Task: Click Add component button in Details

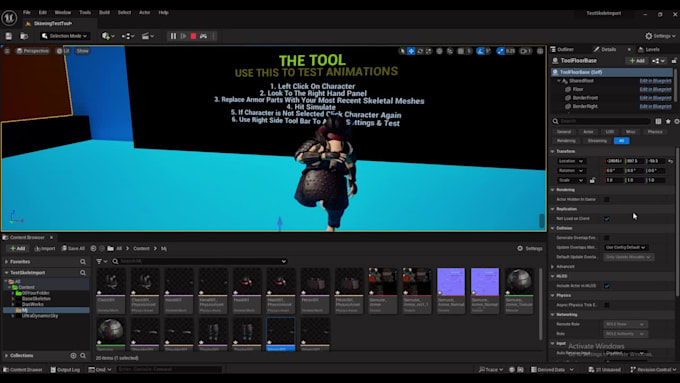Action: tap(637, 61)
